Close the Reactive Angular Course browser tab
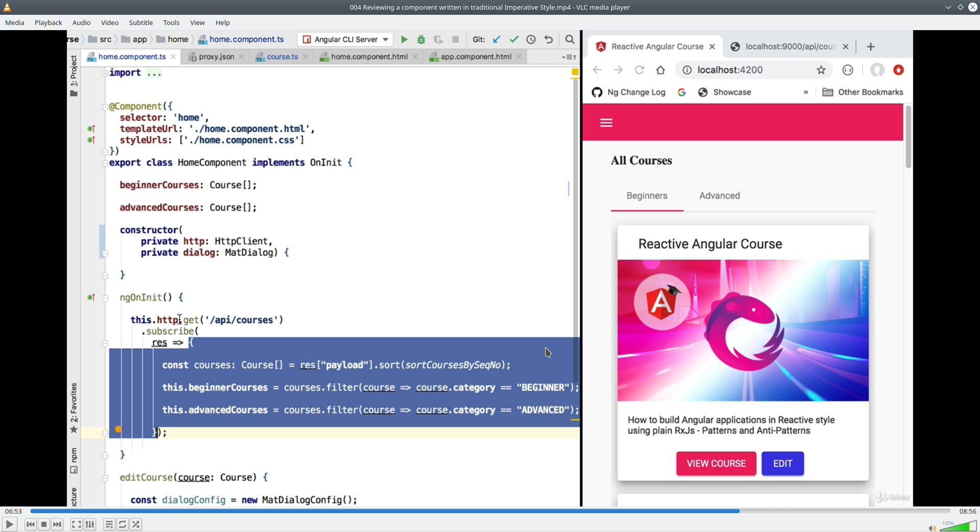The image size is (980, 532). 712,46
